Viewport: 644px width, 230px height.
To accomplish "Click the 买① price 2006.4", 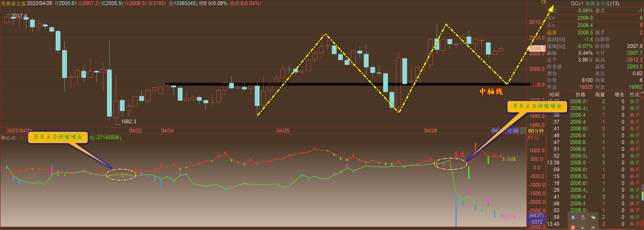I will pos(585,25).
